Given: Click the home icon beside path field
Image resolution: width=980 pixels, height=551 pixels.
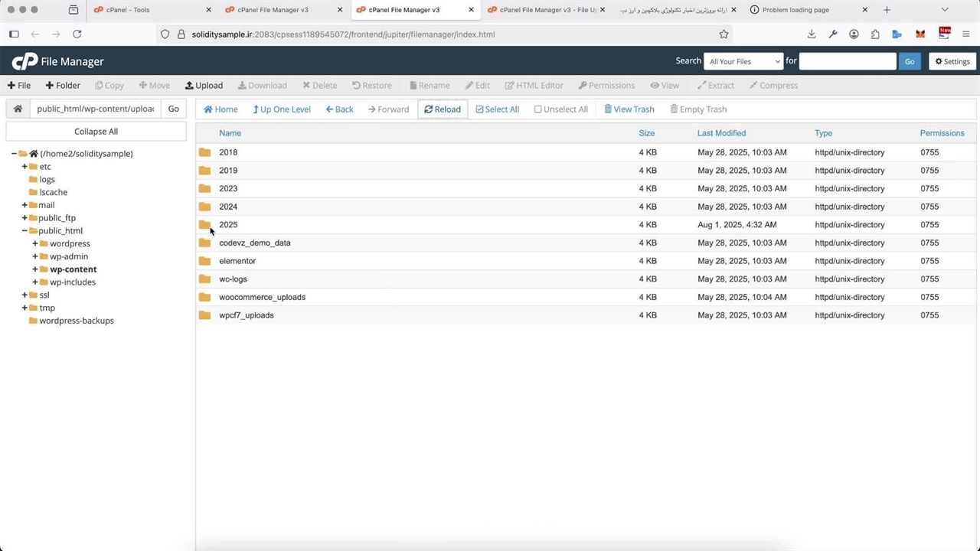Looking at the screenshot, I should [x=18, y=109].
